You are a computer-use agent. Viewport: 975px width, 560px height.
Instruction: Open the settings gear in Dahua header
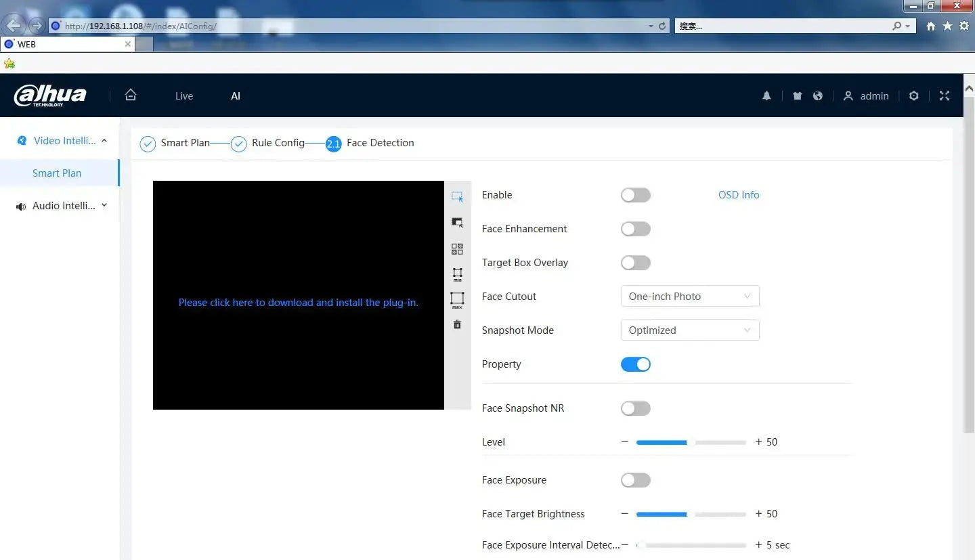(914, 96)
